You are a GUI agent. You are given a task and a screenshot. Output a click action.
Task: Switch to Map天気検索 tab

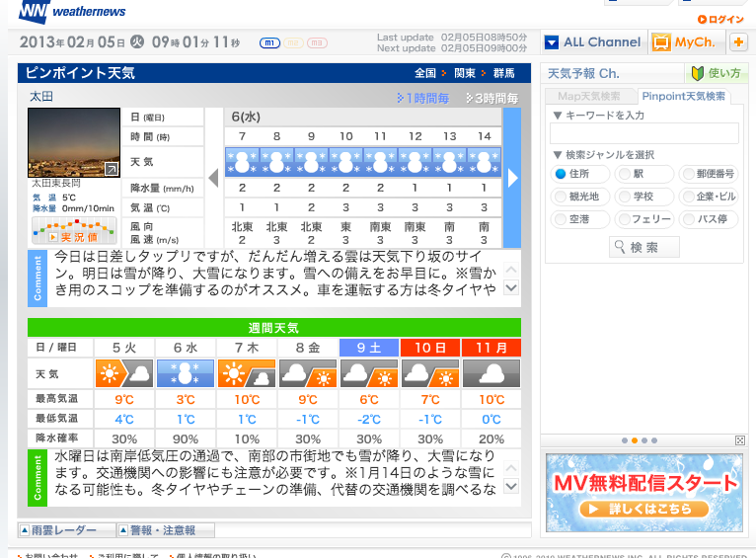tap(588, 96)
